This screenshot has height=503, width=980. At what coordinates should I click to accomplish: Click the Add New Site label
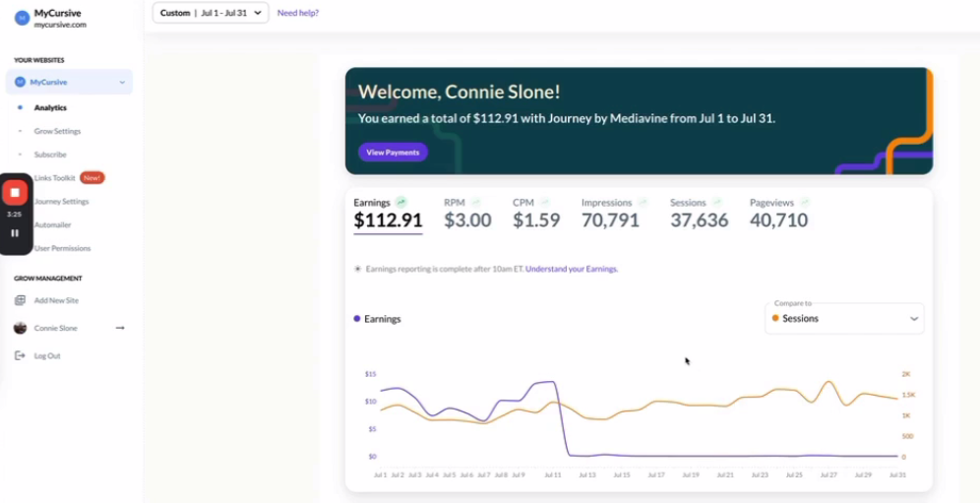[x=56, y=300]
